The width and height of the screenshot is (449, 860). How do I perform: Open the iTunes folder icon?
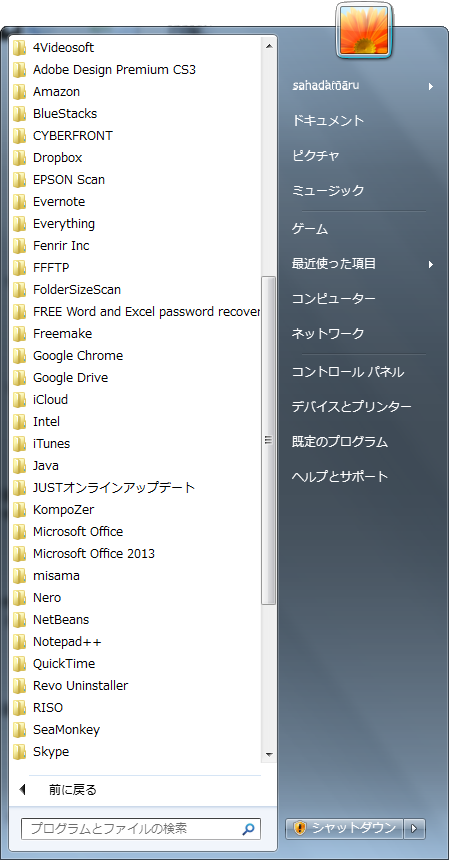pyautogui.click(x=19, y=444)
